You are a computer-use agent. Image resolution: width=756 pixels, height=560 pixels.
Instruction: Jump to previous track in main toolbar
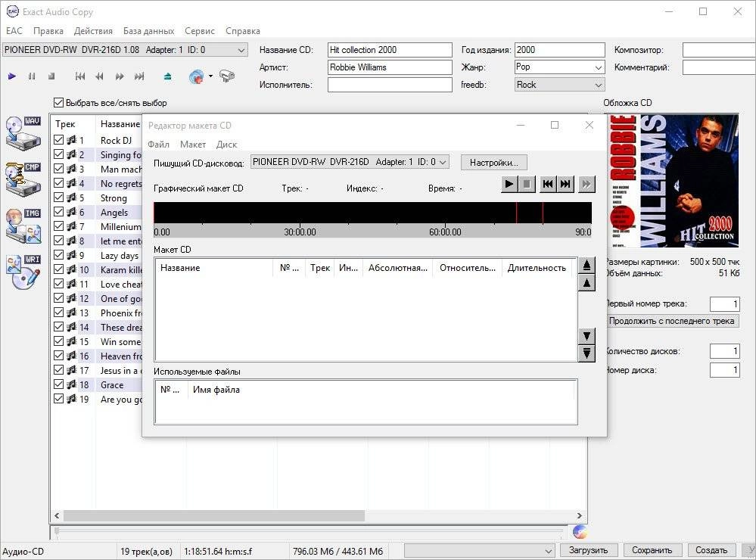pyautogui.click(x=80, y=76)
